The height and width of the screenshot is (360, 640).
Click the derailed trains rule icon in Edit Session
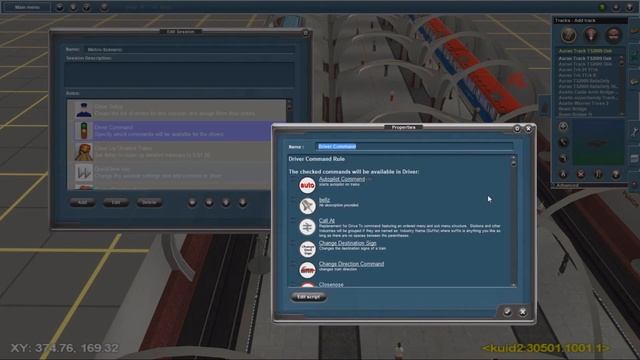tap(84, 152)
